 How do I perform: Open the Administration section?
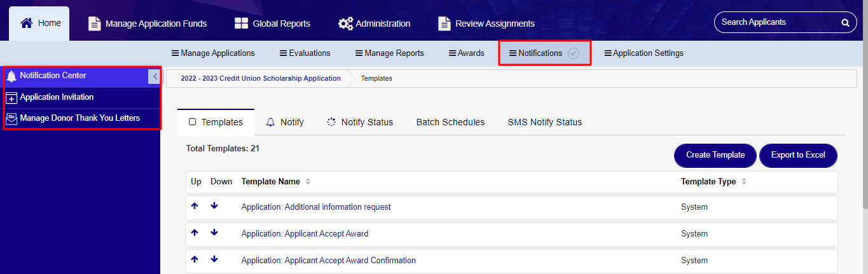pyautogui.click(x=374, y=24)
